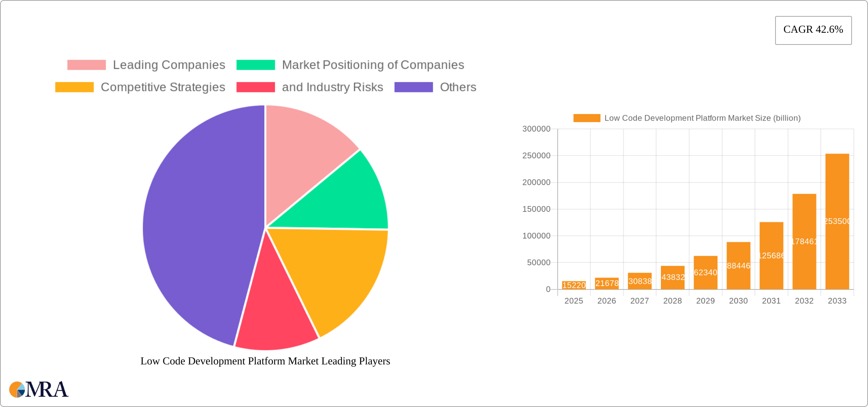This screenshot has height=407, width=868.
Task: Click the Competitive Strategies legend label
Action: pyautogui.click(x=163, y=87)
